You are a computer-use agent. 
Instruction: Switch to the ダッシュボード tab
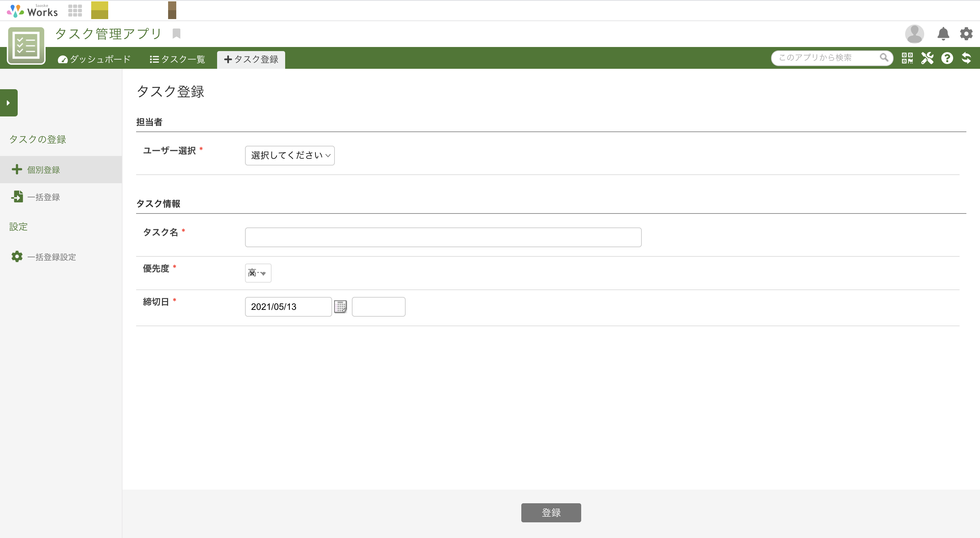(95, 59)
